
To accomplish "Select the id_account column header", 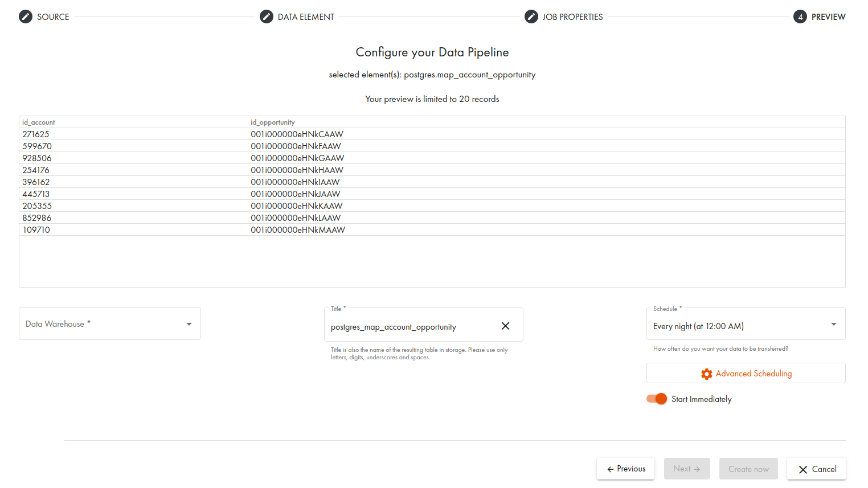I will (39, 122).
